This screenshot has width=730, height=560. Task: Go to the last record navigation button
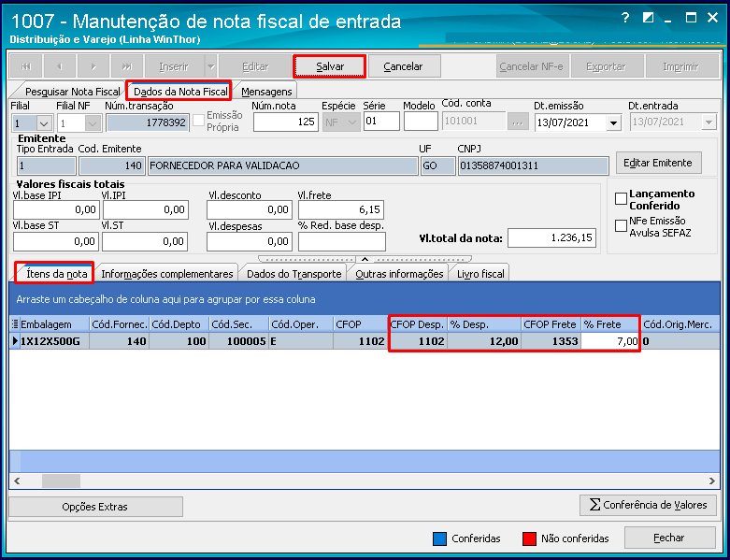coord(127,66)
